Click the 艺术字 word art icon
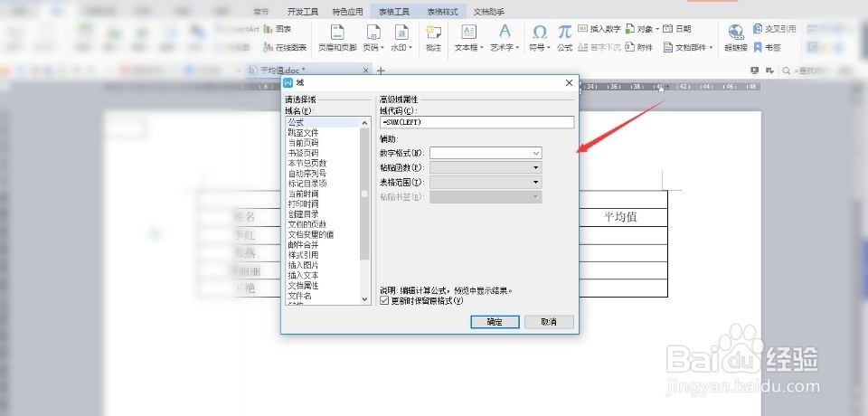Screen dimensions: 868x416 click(x=505, y=31)
